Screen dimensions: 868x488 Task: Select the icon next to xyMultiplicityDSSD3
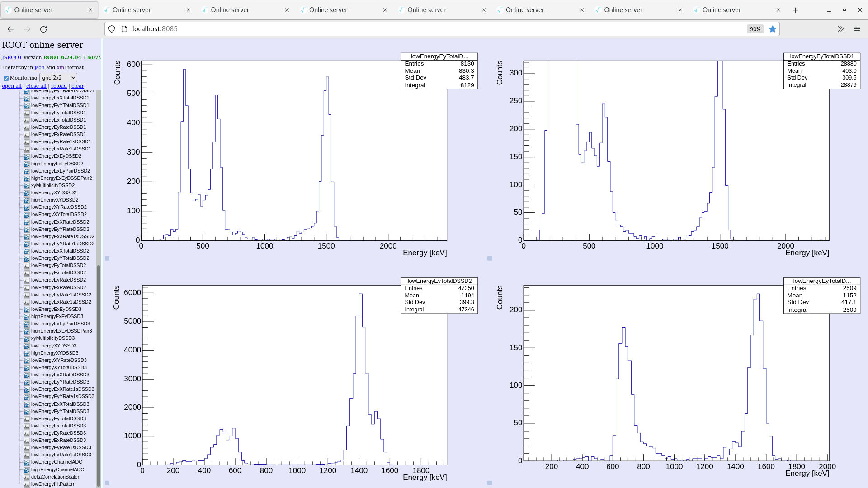[x=27, y=338]
